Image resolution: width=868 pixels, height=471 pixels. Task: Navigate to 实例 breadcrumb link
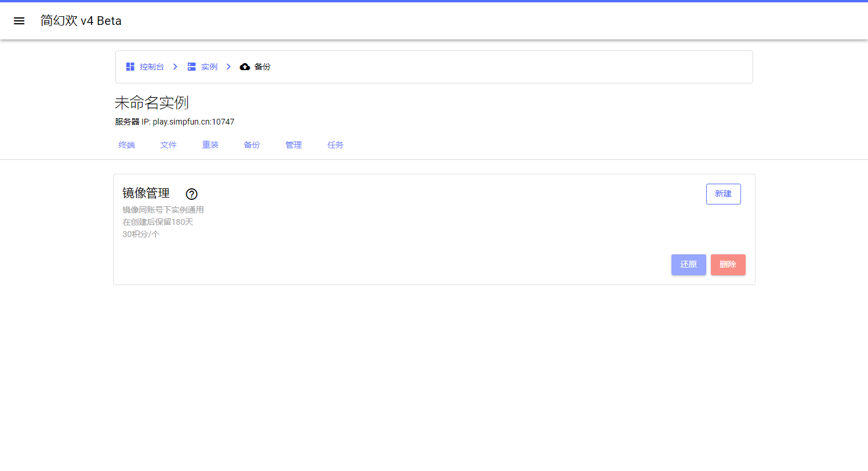tap(209, 67)
